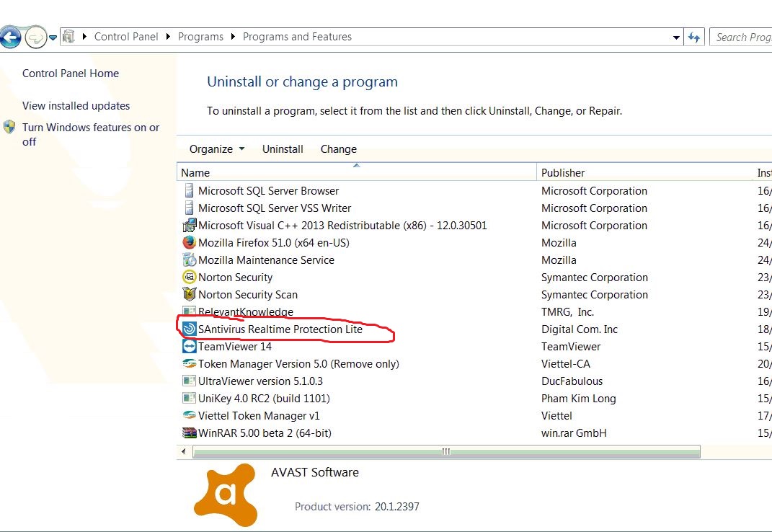Click the product version value 20.1.2397
The width and height of the screenshot is (772, 532).
click(397, 506)
